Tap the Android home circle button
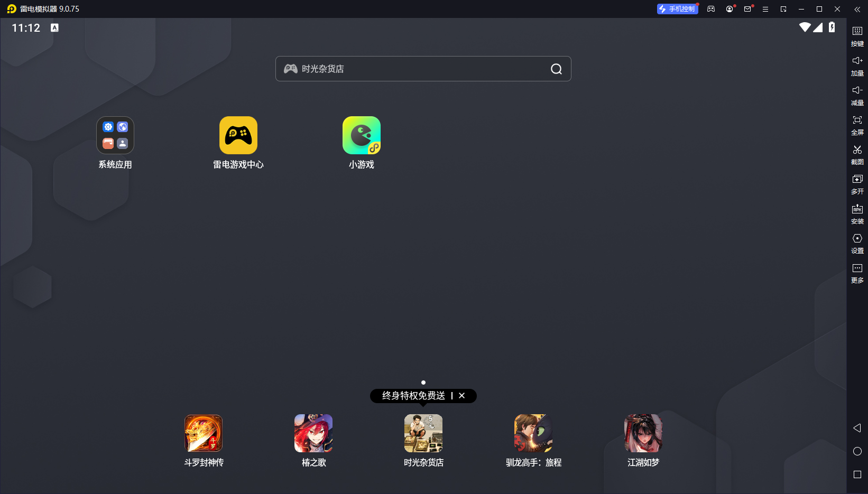Screen dimensions: 868x494 857,451
